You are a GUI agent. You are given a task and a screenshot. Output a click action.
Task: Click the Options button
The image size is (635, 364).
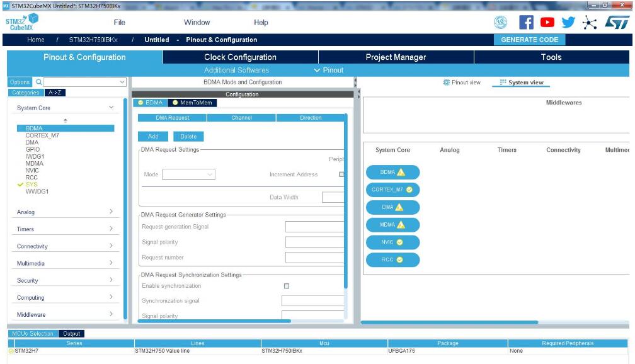20,82
